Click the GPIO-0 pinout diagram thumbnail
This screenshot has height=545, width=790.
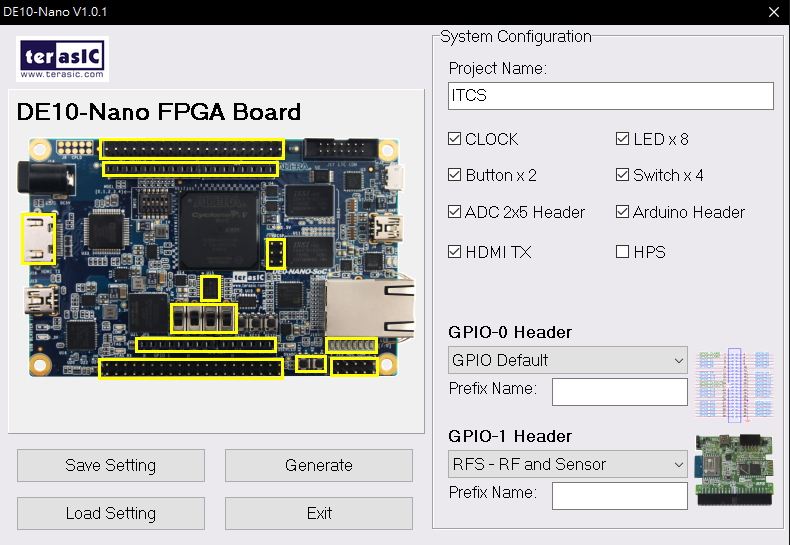pos(734,385)
